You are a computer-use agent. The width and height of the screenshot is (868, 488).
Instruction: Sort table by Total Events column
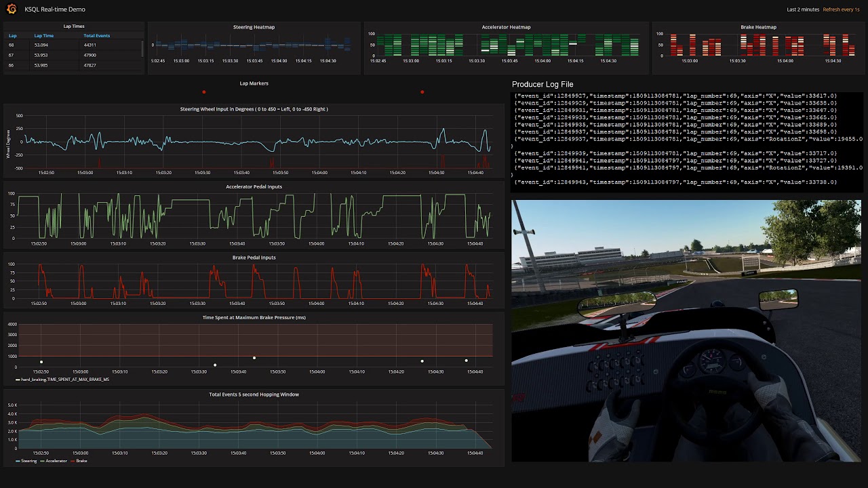coord(97,35)
